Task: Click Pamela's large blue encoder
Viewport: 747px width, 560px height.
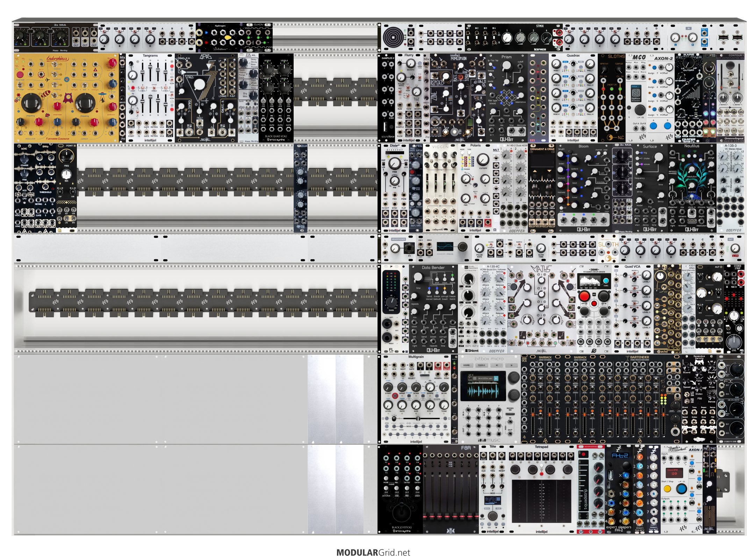Action: coord(681,488)
